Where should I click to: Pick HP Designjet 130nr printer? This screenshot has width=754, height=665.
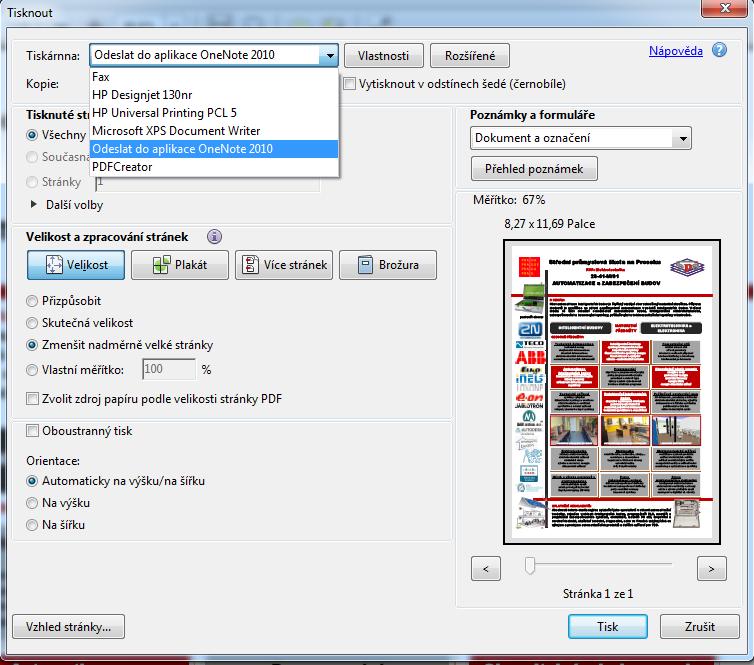click(x=214, y=95)
